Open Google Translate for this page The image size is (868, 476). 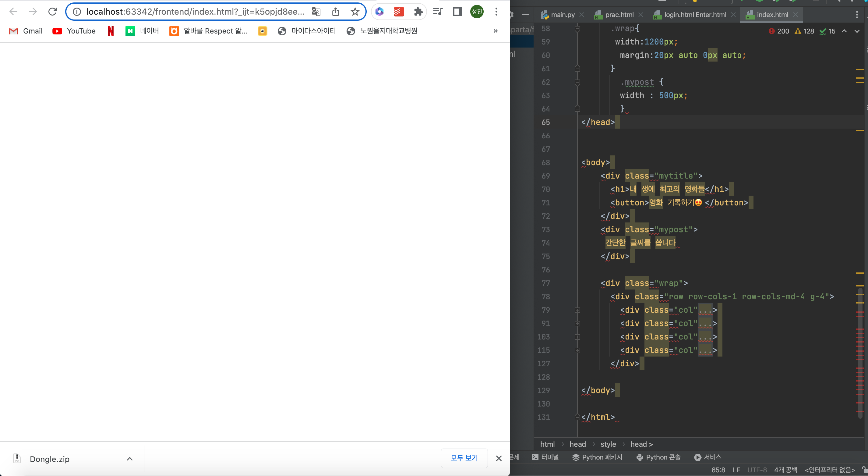coord(316,12)
